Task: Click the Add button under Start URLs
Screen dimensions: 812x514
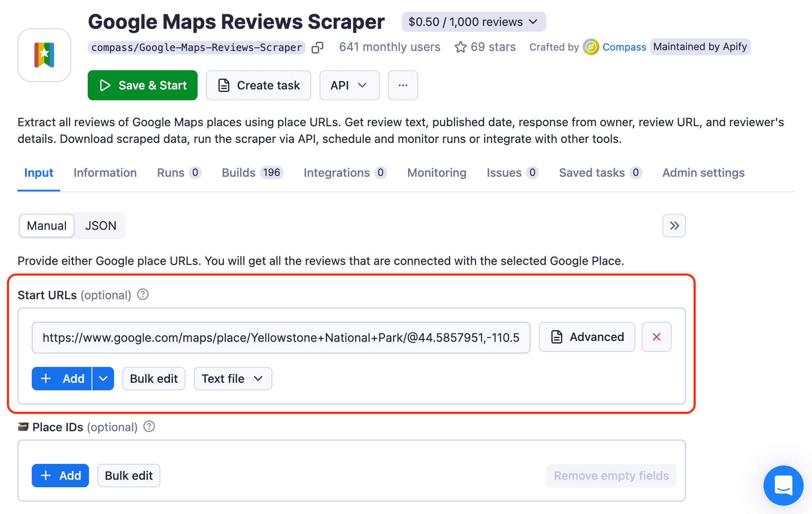Action: pos(62,379)
